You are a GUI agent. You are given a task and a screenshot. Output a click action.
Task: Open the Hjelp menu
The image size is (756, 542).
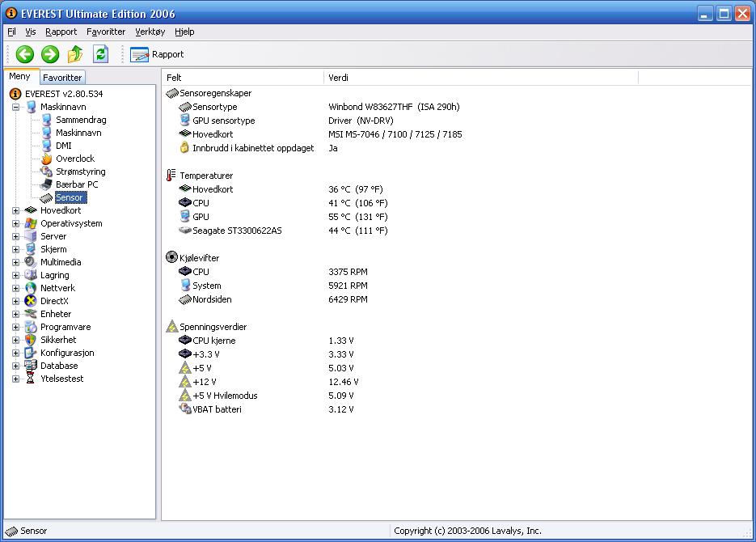click(184, 32)
